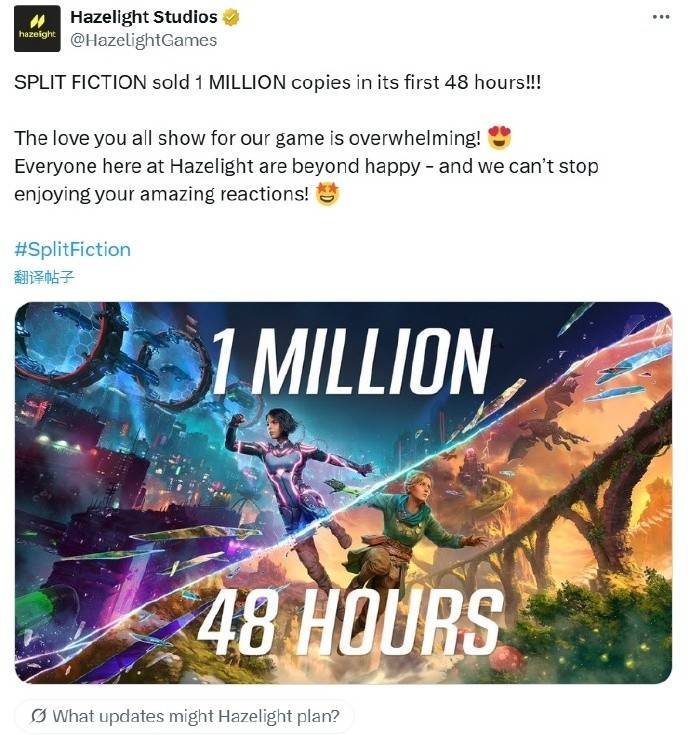Screen dimensions: 690x735
Task: Click the star-struck emoji after "reactions!"
Action: (327, 194)
